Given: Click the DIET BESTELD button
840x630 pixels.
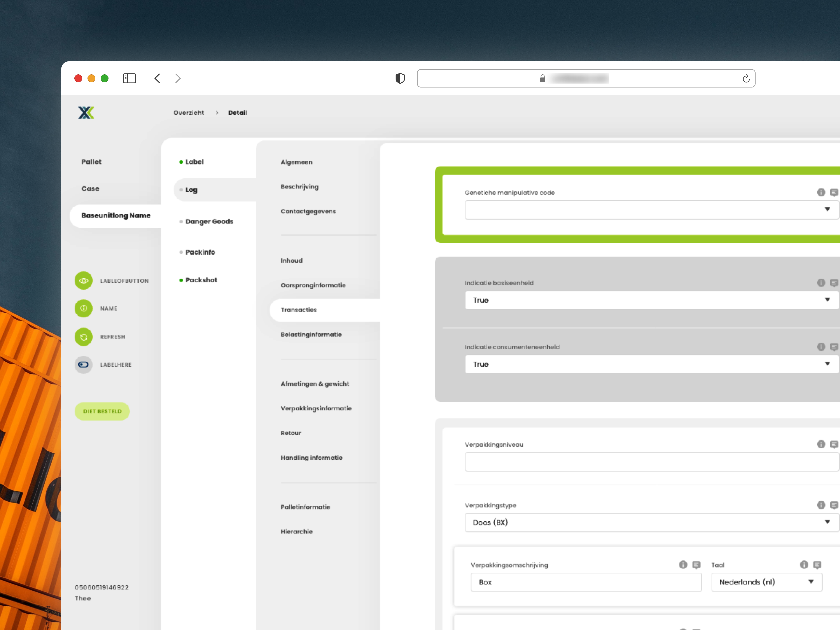Looking at the screenshot, I should click(x=102, y=411).
